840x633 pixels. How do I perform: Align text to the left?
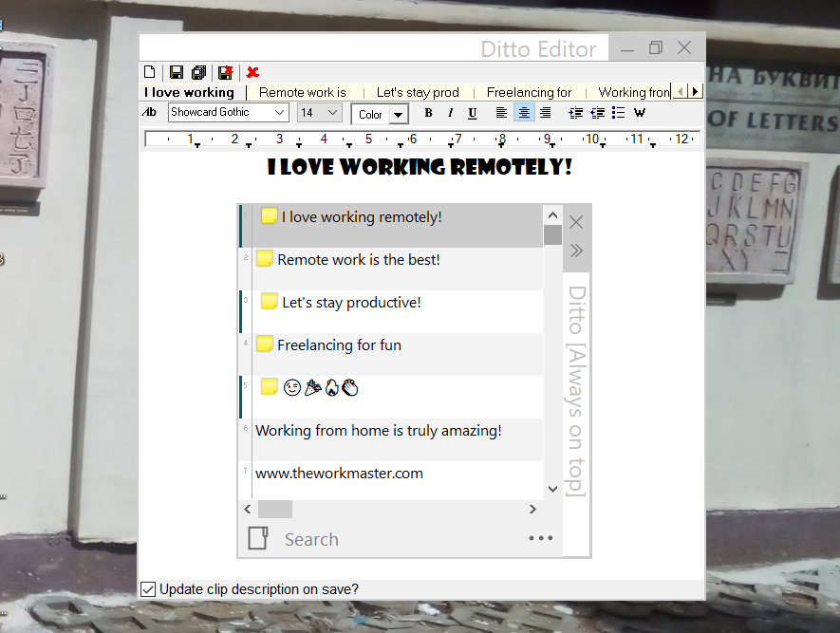click(501, 113)
